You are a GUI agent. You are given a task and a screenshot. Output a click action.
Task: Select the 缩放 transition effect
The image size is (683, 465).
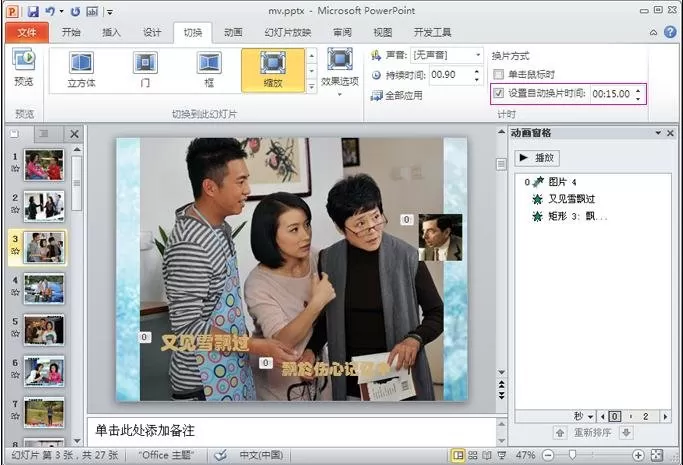click(x=273, y=70)
